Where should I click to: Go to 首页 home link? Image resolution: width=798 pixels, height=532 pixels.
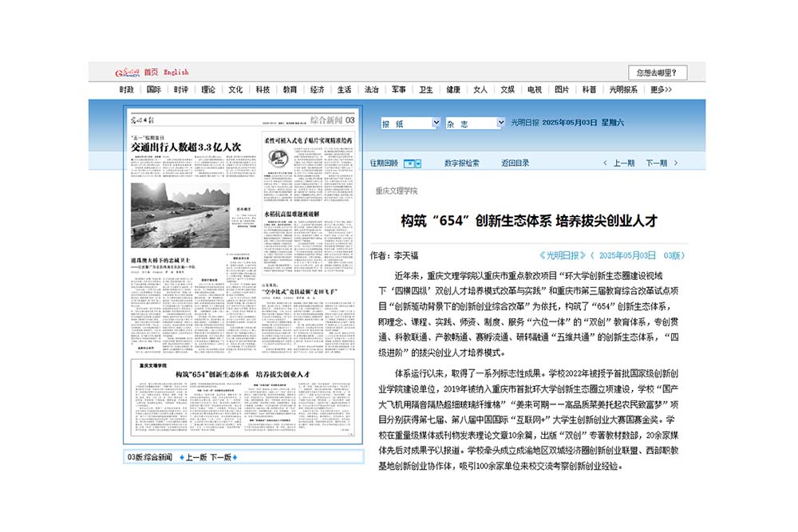[x=151, y=72]
